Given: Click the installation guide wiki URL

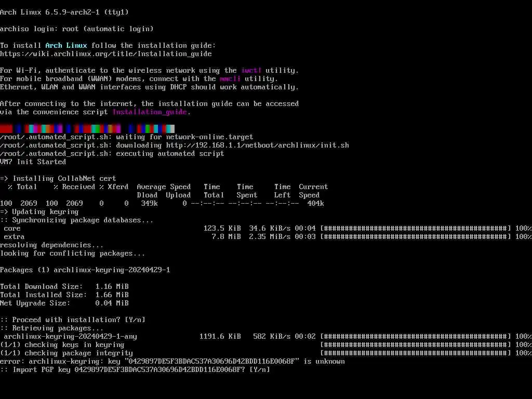Looking at the screenshot, I should 106,54.
